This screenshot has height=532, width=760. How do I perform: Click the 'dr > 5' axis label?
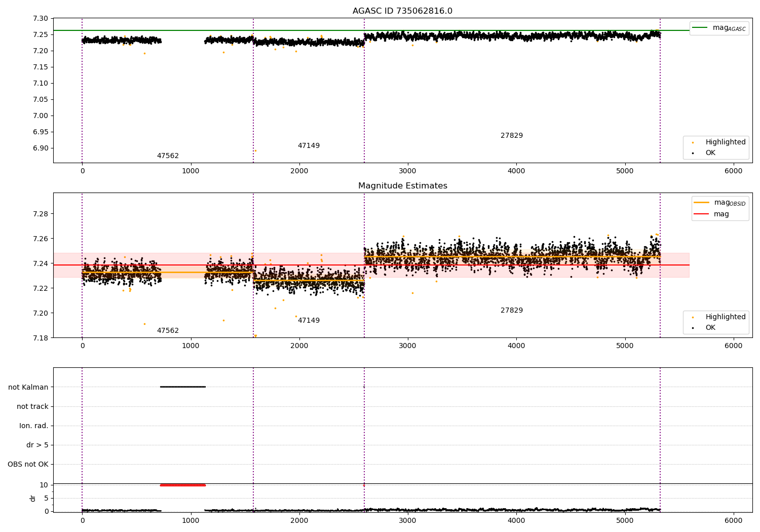tap(37, 445)
